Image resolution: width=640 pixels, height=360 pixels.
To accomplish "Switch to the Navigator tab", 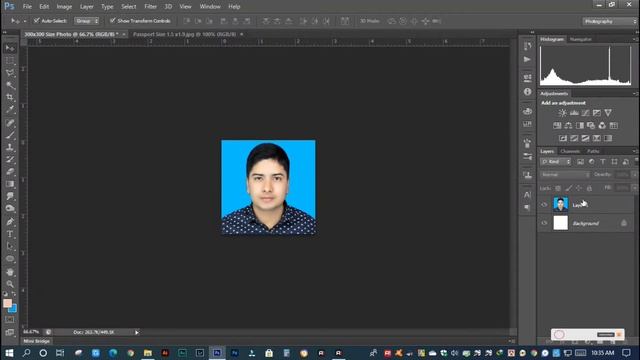I will click(x=581, y=39).
